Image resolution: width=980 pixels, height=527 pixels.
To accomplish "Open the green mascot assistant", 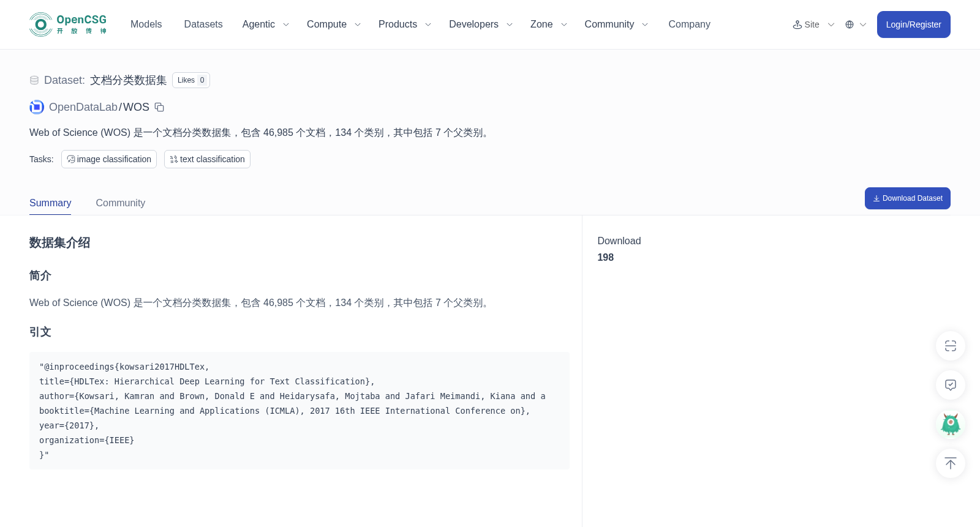I will tap(951, 424).
